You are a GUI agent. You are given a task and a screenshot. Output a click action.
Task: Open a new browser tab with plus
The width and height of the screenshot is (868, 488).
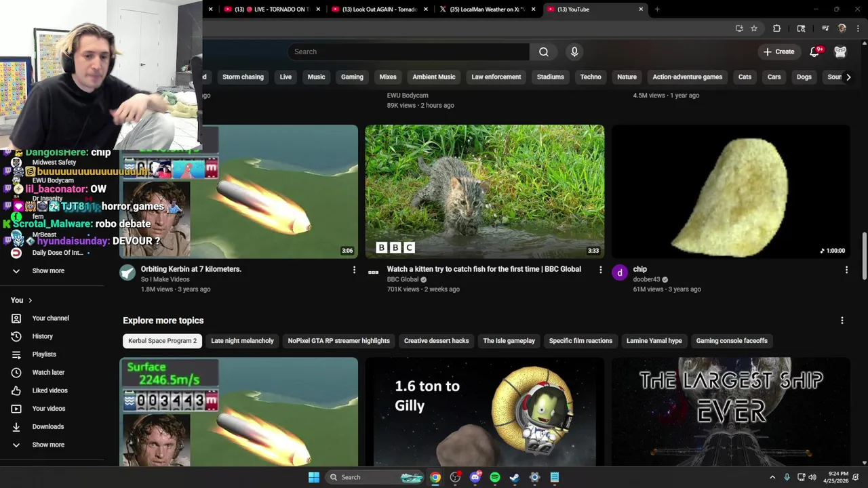657,9
